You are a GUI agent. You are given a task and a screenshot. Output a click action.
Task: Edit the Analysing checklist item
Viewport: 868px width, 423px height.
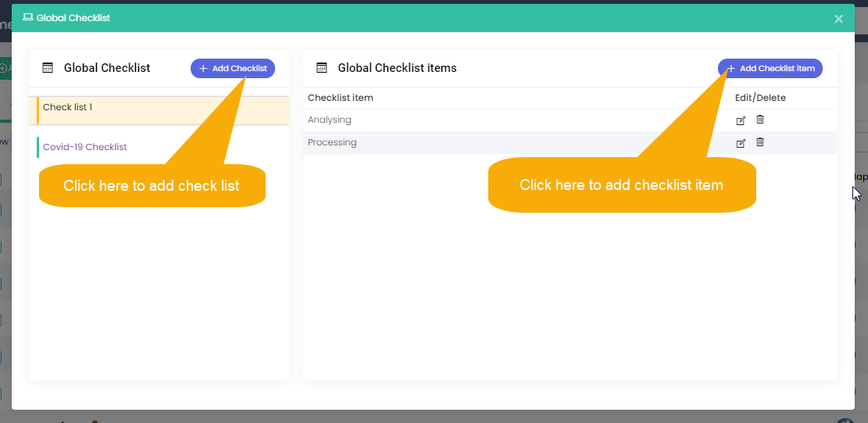click(x=741, y=120)
